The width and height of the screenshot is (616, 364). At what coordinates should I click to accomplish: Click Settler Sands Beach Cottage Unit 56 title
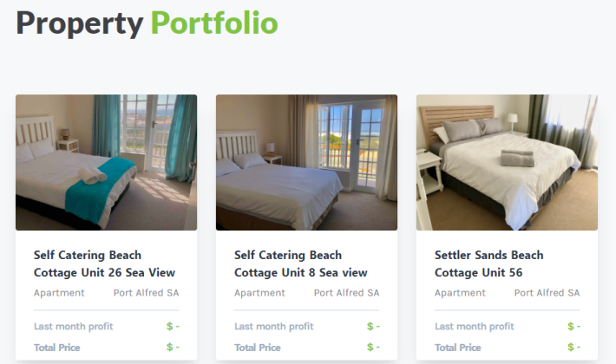pyautogui.click(x=488, y=263)
